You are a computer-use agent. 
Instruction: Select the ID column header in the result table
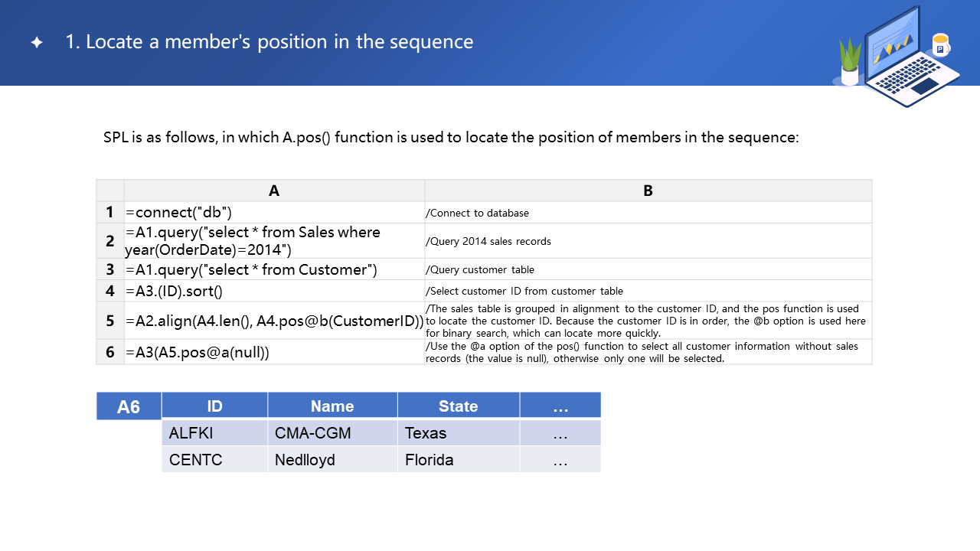(214, 406)
